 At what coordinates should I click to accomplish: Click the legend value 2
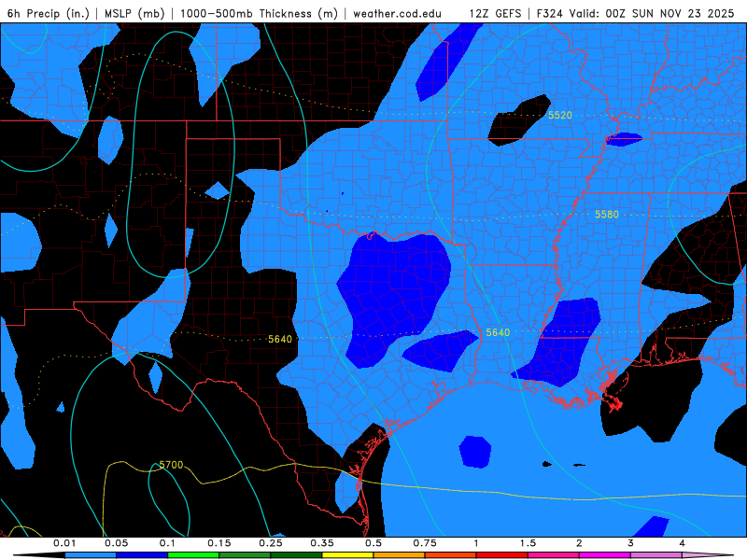click(x=579, y=543)
